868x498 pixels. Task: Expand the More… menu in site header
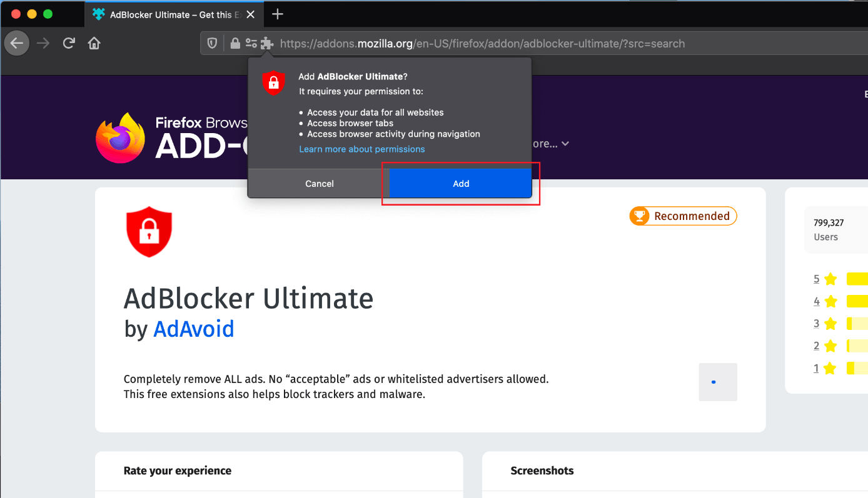tap(550, 144)
